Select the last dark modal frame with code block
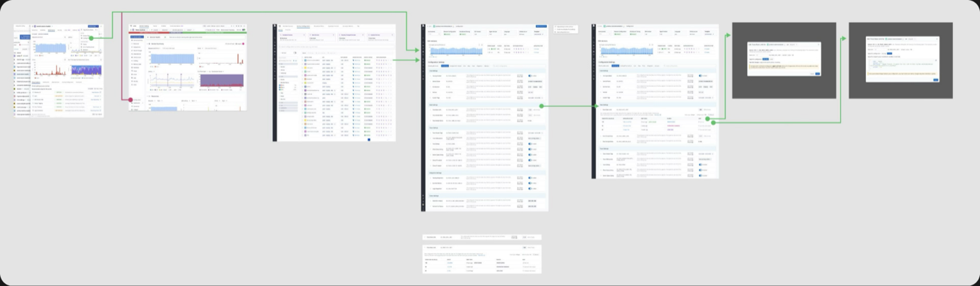 pyautogui.click(x=901, y=60)
